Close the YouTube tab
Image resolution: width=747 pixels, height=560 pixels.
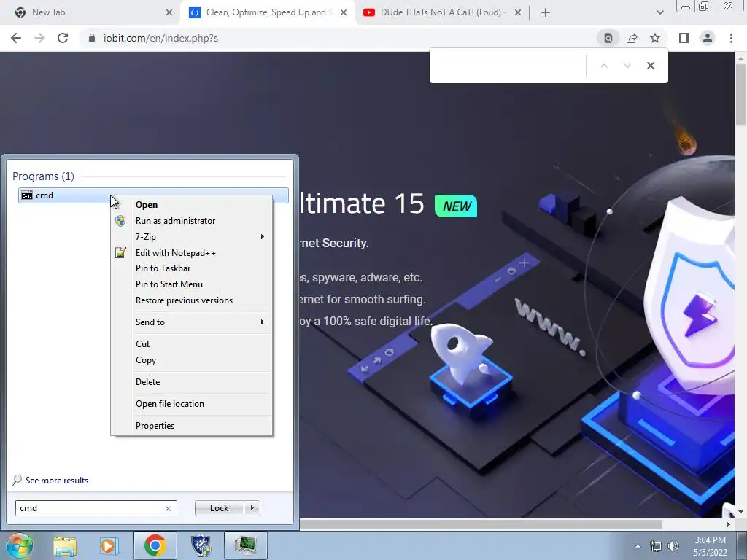[518, 12]
